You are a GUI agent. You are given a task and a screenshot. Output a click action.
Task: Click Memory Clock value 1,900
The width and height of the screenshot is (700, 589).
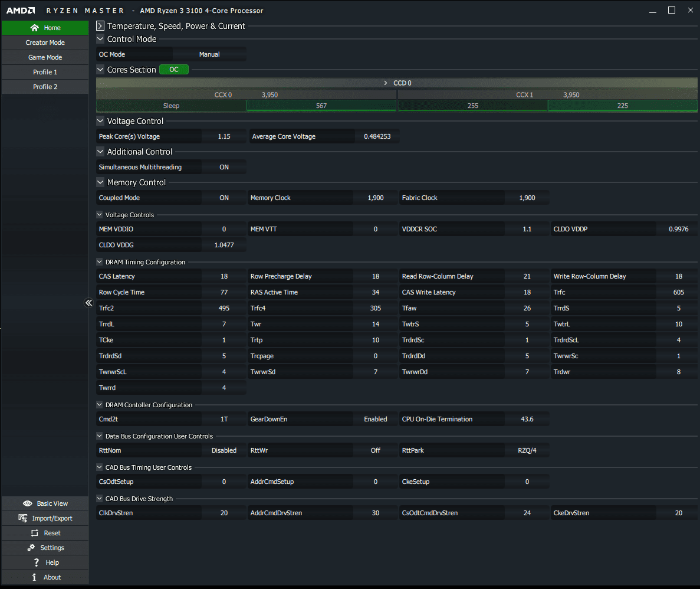coord(376,198)
